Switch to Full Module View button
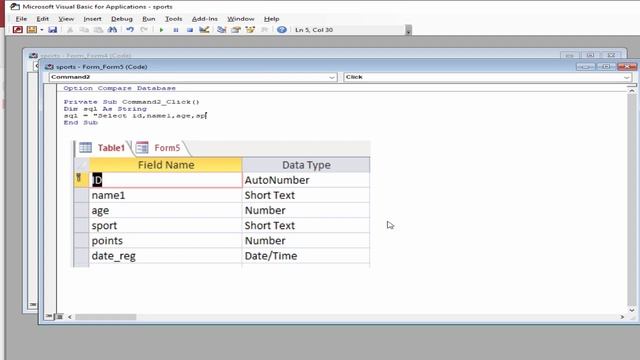 60,316
